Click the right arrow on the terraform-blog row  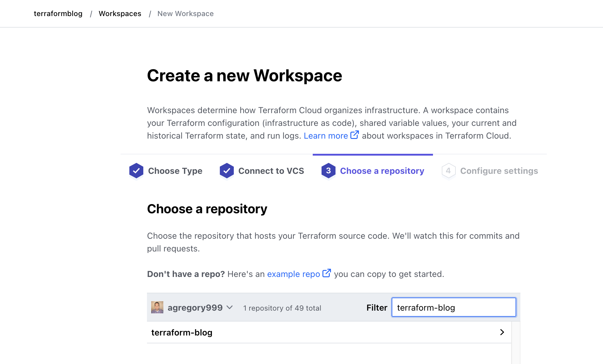(502, 332)
